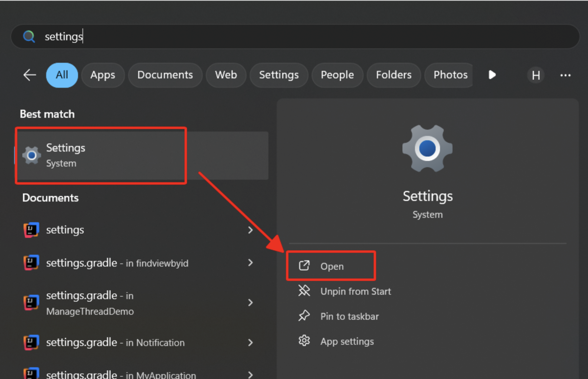Expand the settings document result chevron

pyautogui.click(x=250, y=230)
